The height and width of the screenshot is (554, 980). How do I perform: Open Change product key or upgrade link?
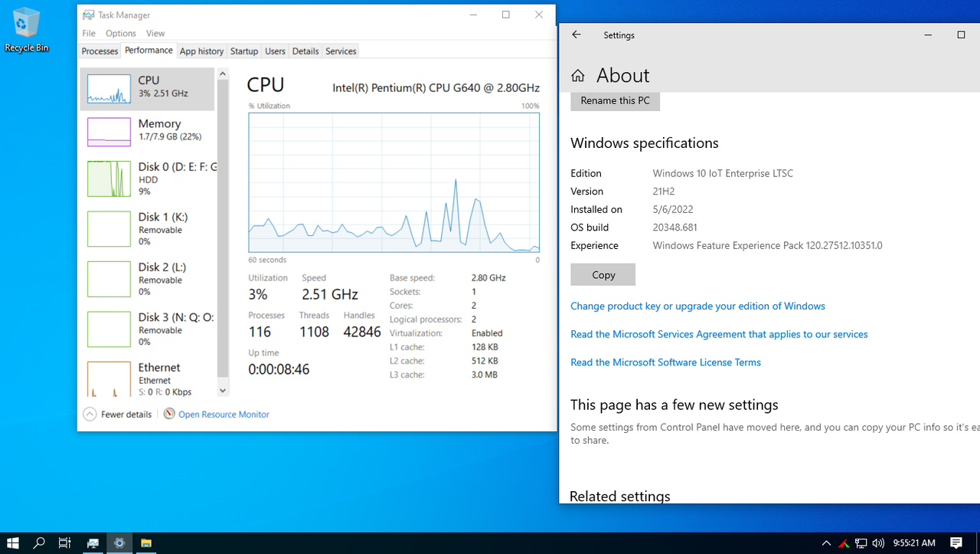click(x=697, y=306)
